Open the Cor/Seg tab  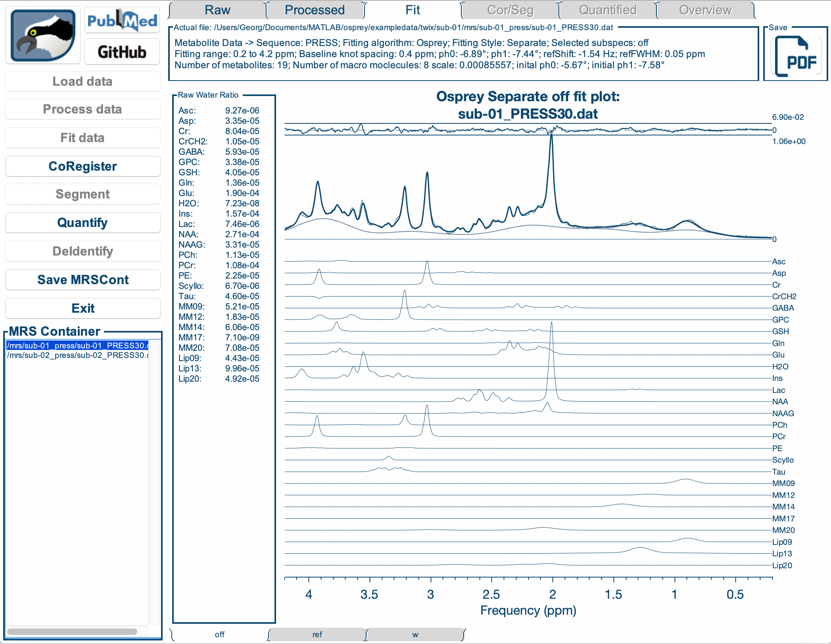click(x=510, y=10)
